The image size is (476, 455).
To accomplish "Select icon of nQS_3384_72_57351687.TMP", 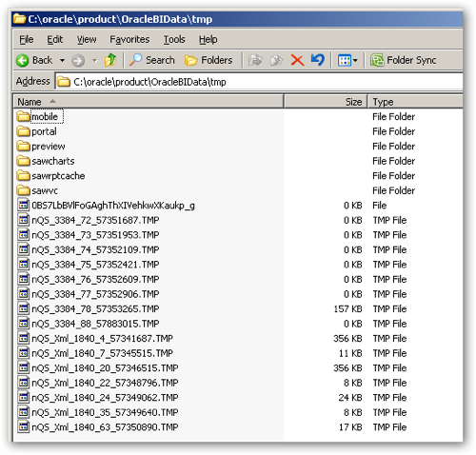I will [x=23, y=220].
